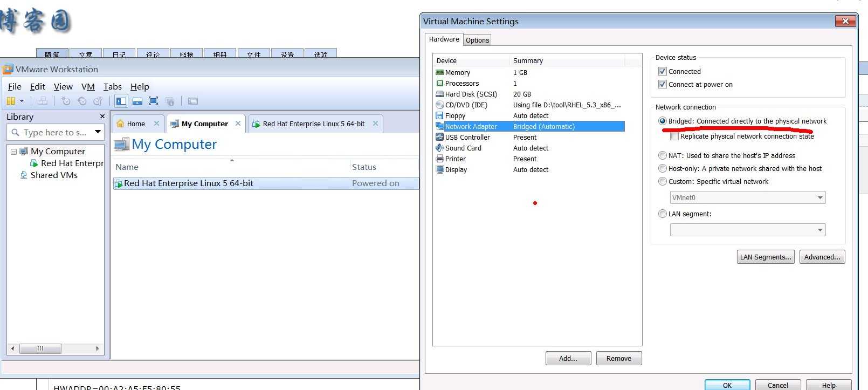This screenshot has width=868, height=390.
Task: Switch to Hardware tab in VM Settings
Action: coord(444,39)
